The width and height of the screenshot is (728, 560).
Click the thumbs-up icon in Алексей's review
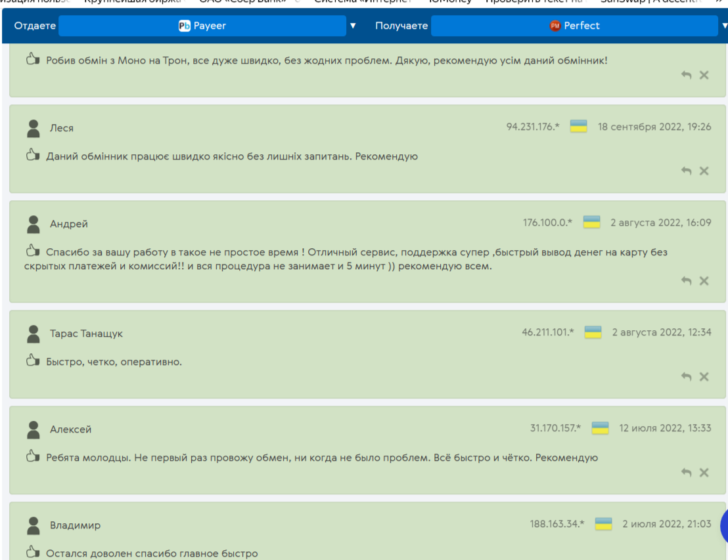[33, 457]
